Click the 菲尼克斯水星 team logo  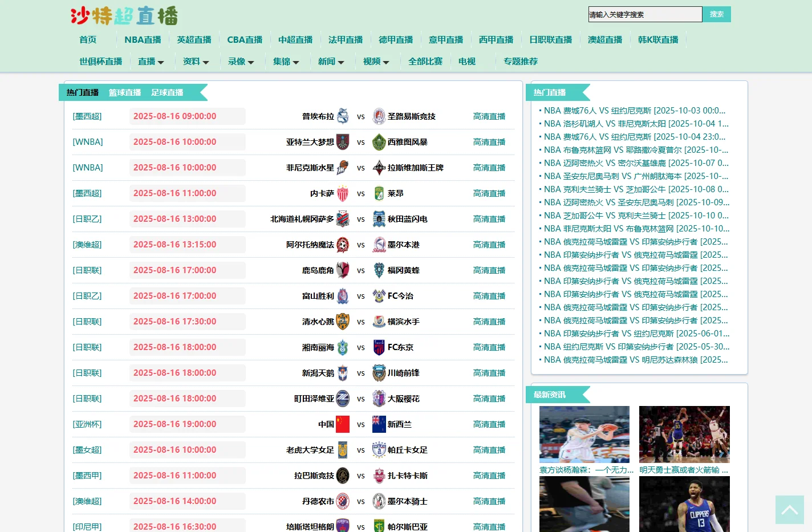[342, 168]
